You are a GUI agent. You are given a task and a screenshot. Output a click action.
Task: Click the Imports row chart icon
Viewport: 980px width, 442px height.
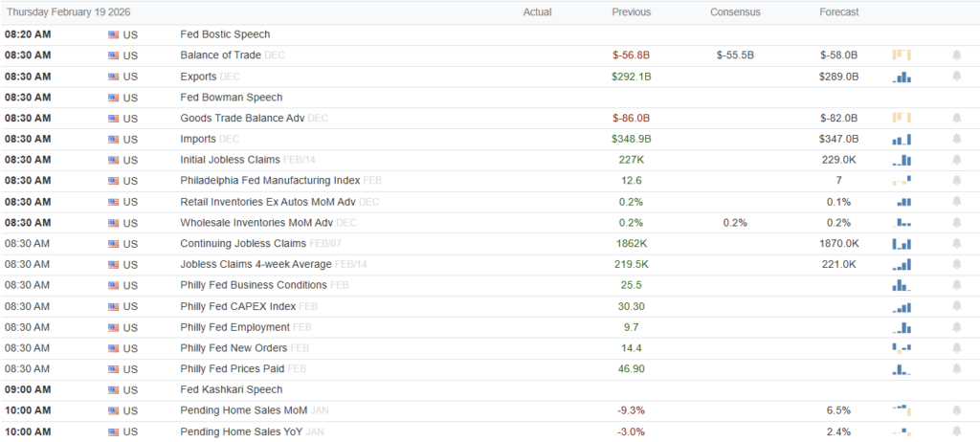pyautogui.click(x=902, y=139)
